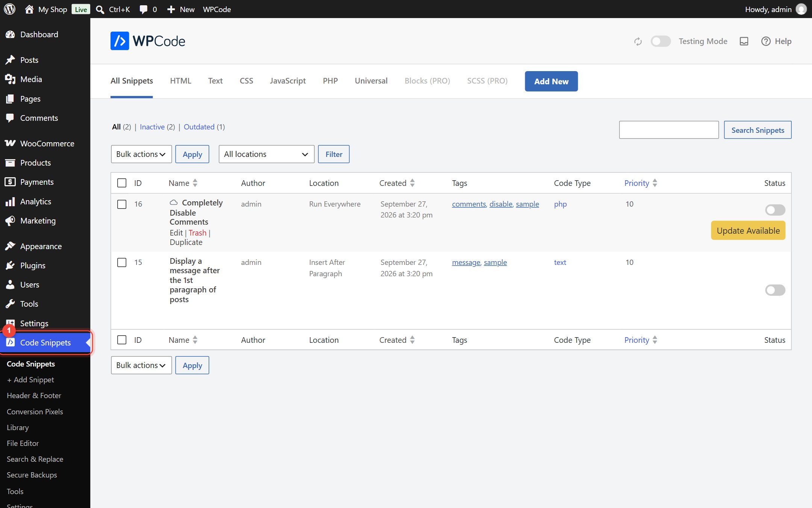Open the My Shop home icon

(x=29, y=9)
